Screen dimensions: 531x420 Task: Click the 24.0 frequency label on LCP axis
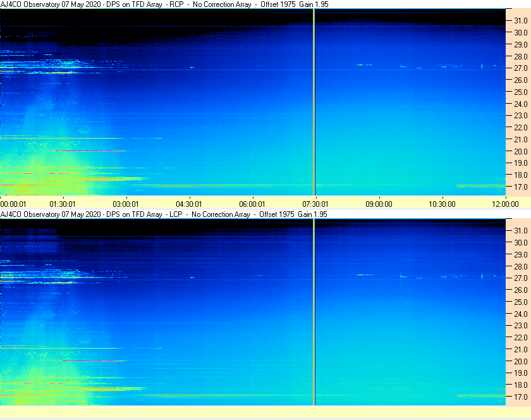pyautogui.click(x=521, y=314)
